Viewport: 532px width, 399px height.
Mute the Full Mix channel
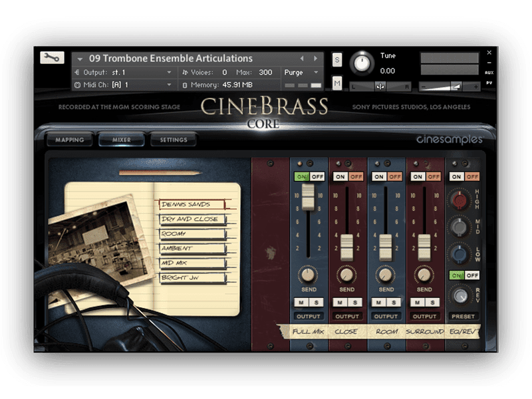tap(301, 303)
